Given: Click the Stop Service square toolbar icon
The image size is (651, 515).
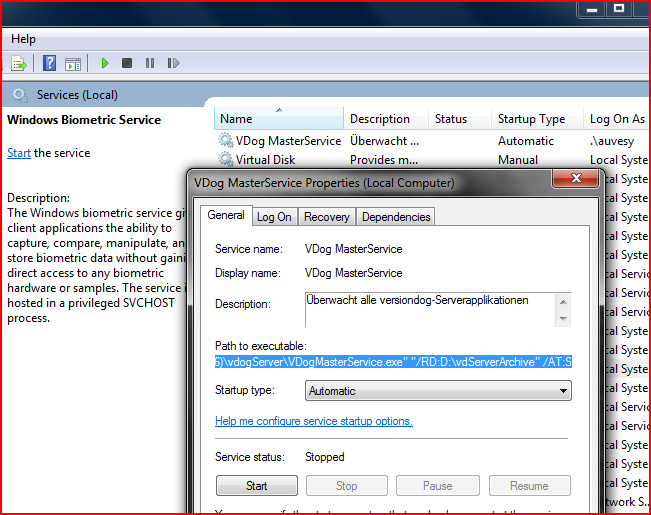Looking at the screenshot, I should [127, 63].
